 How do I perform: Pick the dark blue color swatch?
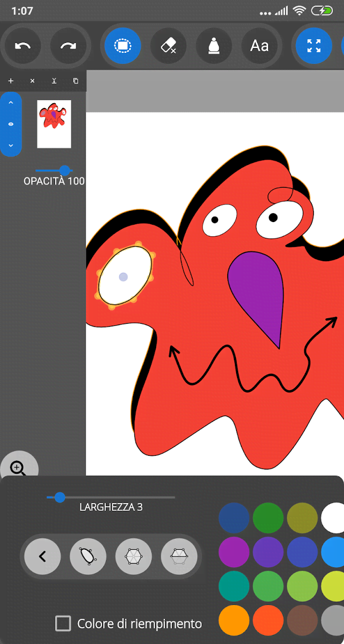pyautogui.click(x=234, y=518)
